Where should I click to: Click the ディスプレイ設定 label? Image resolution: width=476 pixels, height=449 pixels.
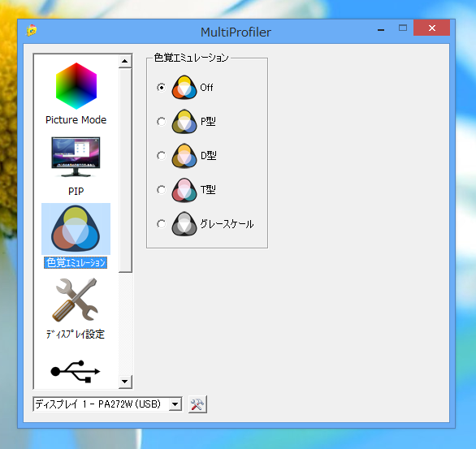pyautogui.click(x=76, y=334)
